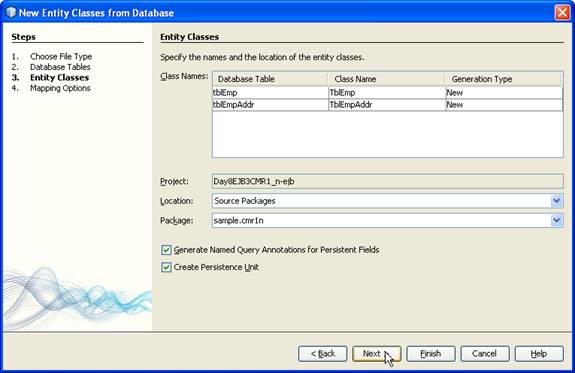Select the tblEmp database table cell

point(270,93)
